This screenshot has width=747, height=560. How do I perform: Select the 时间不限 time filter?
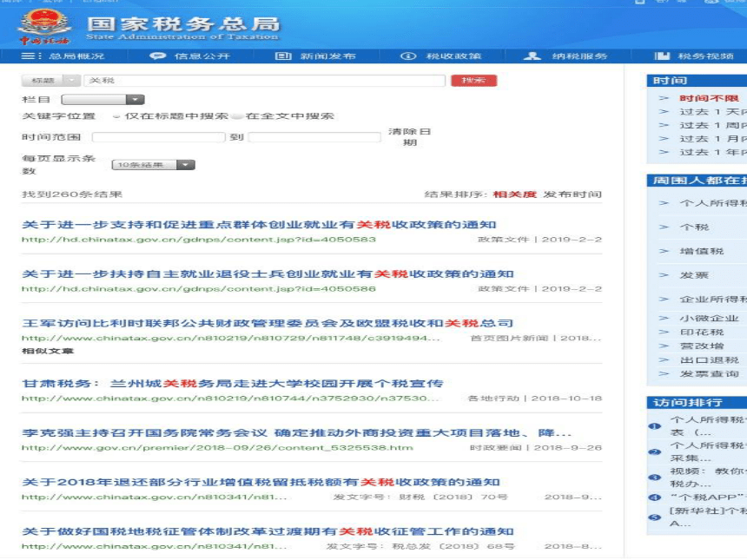tap(709, 99)
